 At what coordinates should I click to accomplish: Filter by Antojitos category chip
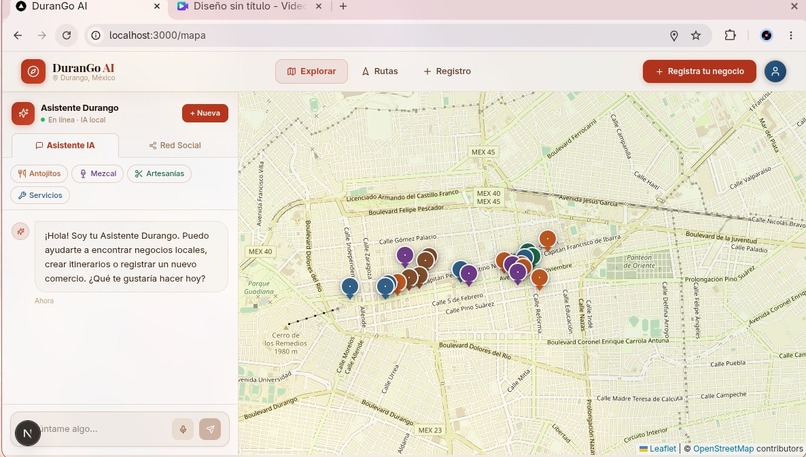[39, 174]
